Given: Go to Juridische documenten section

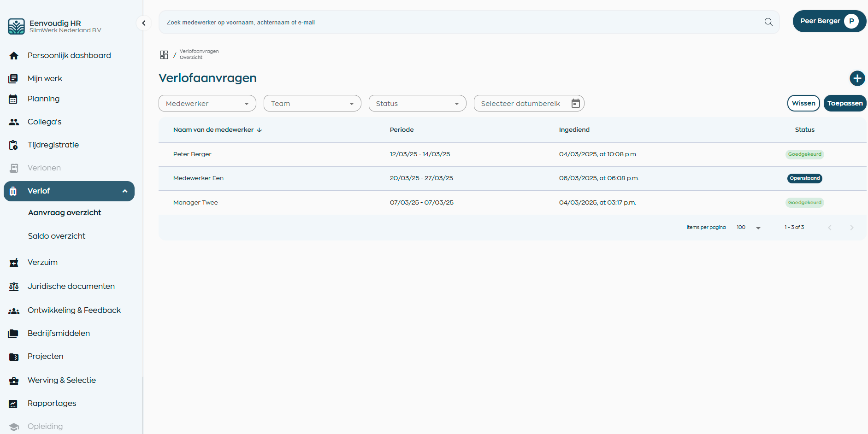Looking at the screenshot, I should pyautogui.click(x=71, y=287).
